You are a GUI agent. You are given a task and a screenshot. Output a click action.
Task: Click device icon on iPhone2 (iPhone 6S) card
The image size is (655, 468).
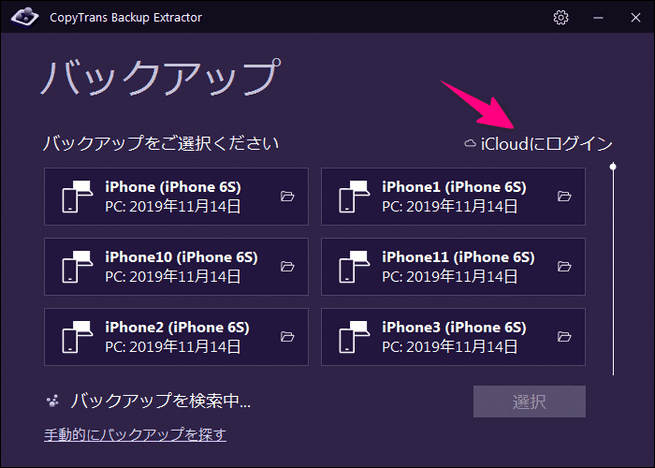[x=77, y=337]
